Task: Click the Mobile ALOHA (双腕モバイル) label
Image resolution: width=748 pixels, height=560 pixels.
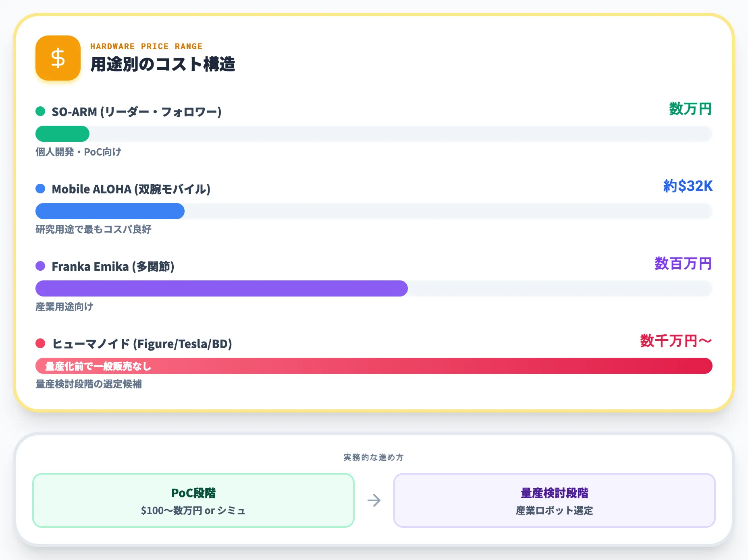Action: tap(131, 189)
